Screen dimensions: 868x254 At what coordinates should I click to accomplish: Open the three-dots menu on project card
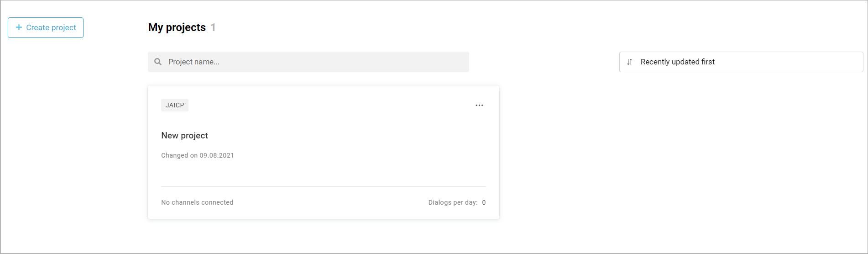(479, 105)
